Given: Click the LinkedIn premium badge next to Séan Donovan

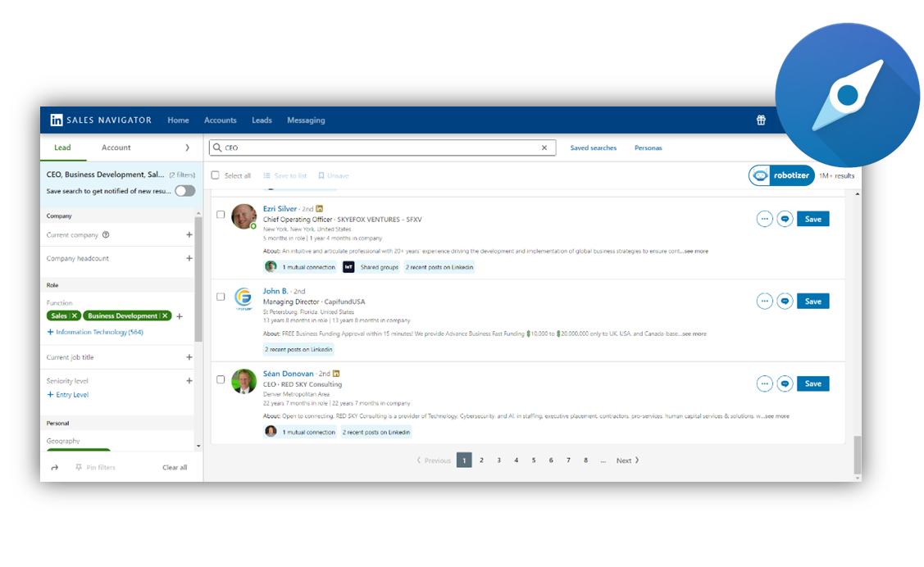Looking at the screenshot, I should tap(336, 374).
